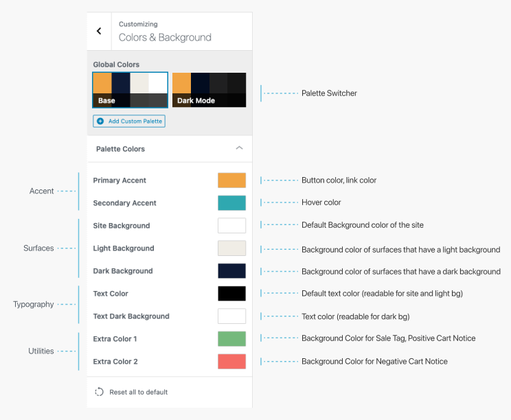Edit the Text Dark Background swatch
511x420 pixels.
[231, 316]
